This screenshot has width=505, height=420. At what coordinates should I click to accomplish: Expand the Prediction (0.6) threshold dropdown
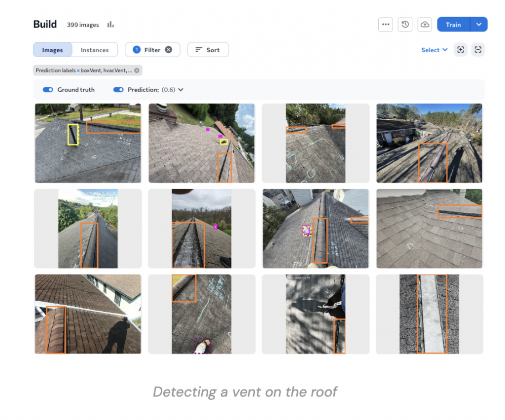[x=180, y=90]
